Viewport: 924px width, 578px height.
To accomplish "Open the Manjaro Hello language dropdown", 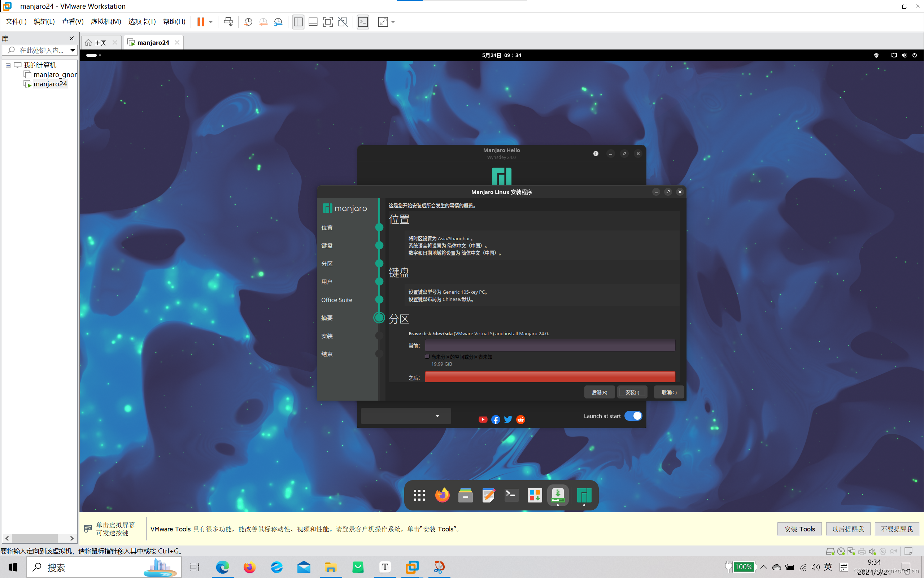I will coord(406,416).
